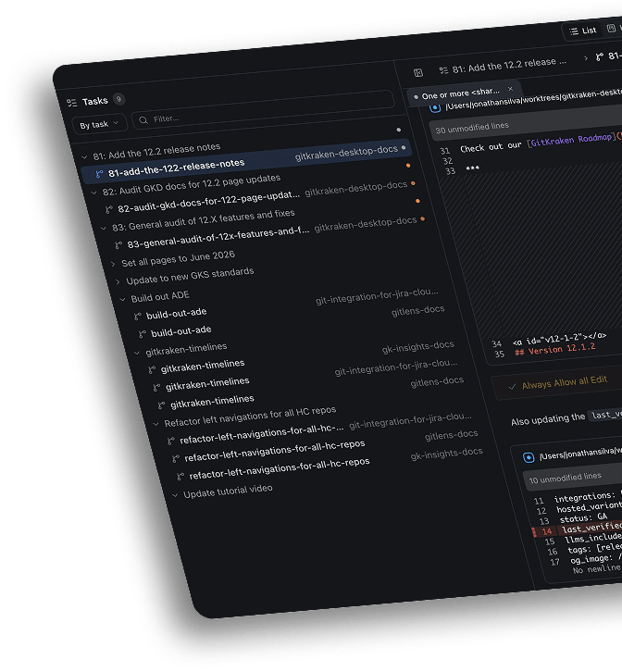Viewport: 622px width, 672px height.
Task: Open the By task grouping dropdown
Action: pos(99,124)
